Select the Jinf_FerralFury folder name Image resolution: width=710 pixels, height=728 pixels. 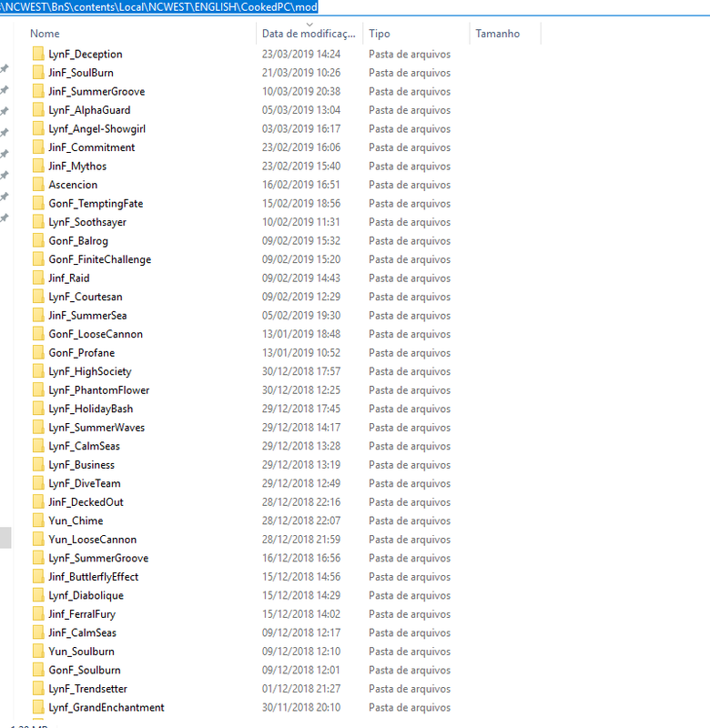point(82,613)
